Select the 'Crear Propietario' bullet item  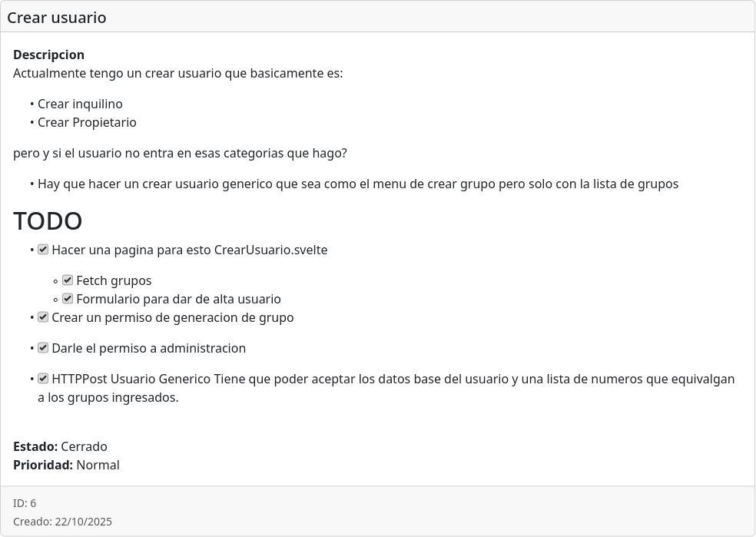click(87, 122)
